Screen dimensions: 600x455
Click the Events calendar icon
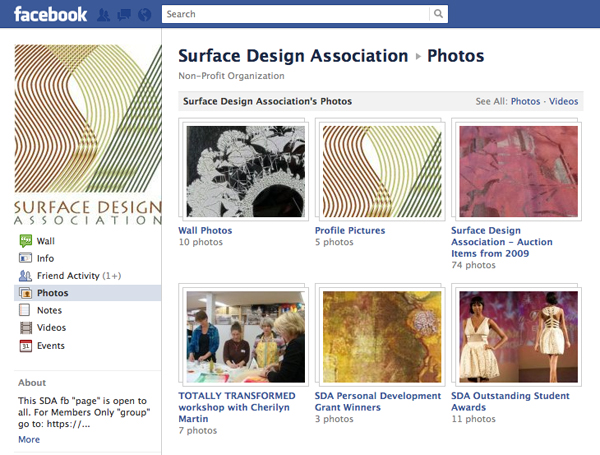pos(26,346)
